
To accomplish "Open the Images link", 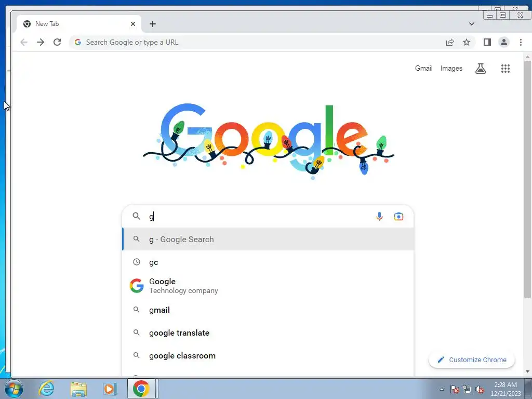I will click(x=451, y=68).
